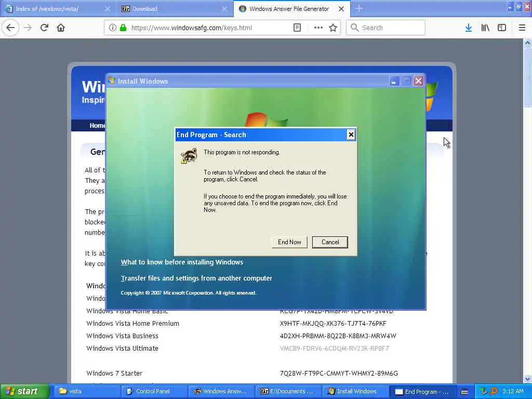Open page actions three-dot menu
Image resolution: width=532 pixels, height=399 pixels.
coord(318,28)
